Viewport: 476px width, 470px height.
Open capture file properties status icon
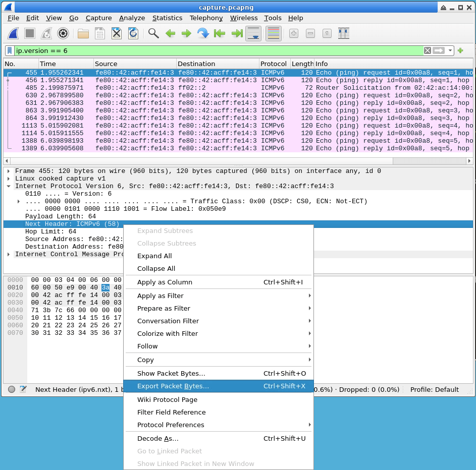[23, 389]
